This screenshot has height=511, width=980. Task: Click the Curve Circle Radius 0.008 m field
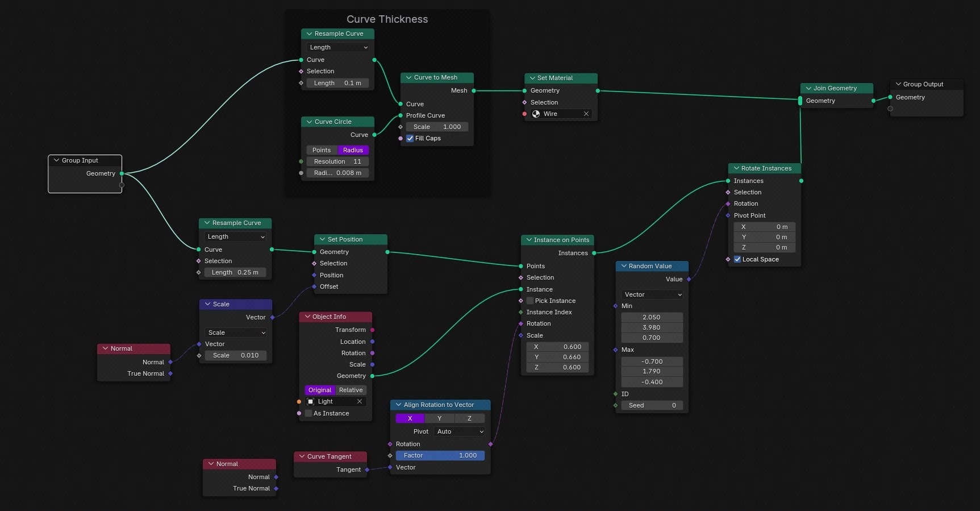point(338,173)
